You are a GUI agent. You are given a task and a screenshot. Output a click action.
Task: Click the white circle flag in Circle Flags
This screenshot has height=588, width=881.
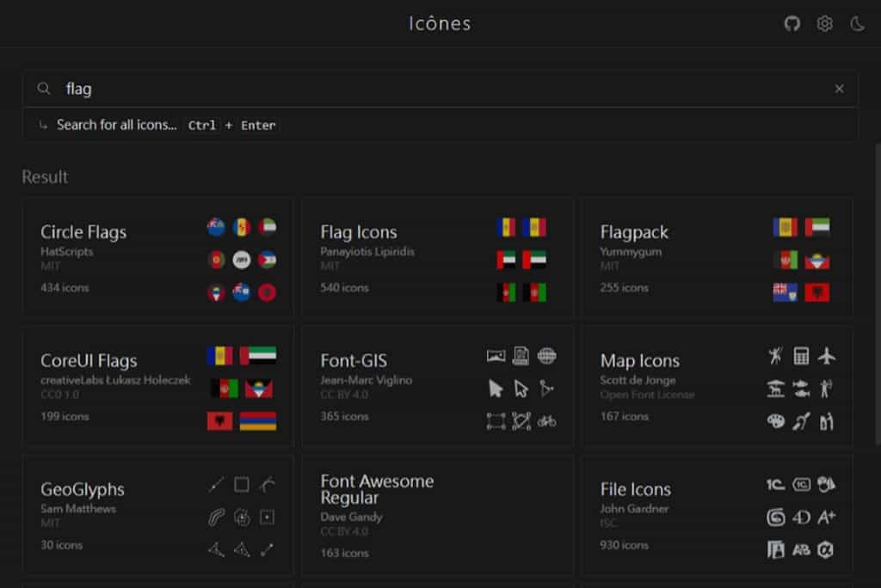[242, 260]
